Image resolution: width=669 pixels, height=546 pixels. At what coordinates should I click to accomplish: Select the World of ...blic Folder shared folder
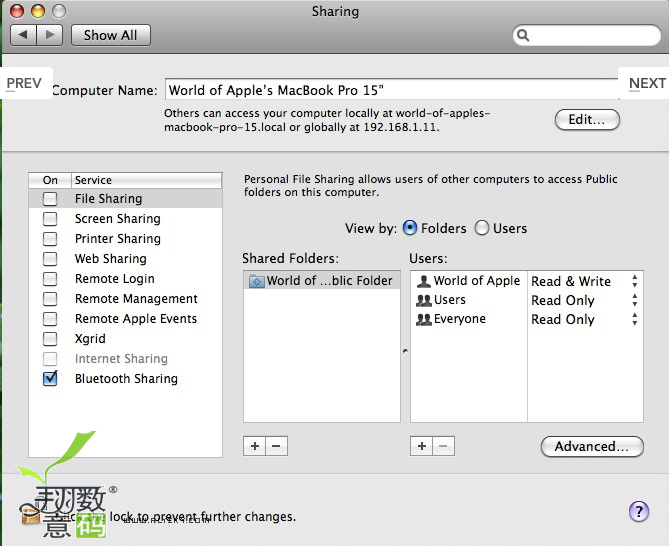322,281
